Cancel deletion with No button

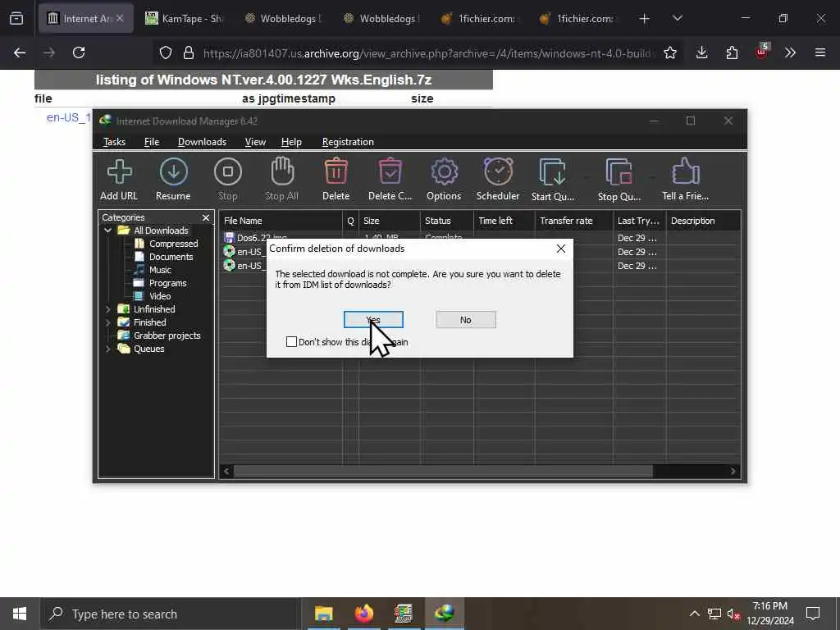466,320
